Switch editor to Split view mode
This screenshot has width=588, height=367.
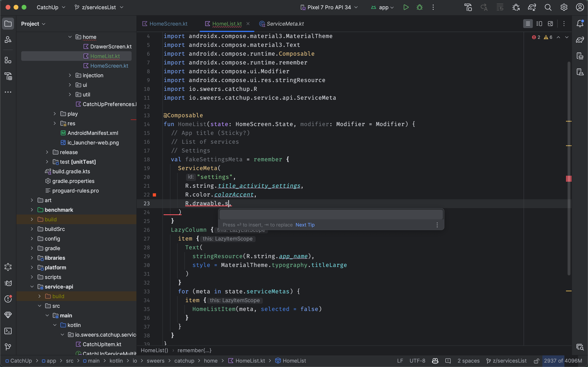tap(539, 24)
